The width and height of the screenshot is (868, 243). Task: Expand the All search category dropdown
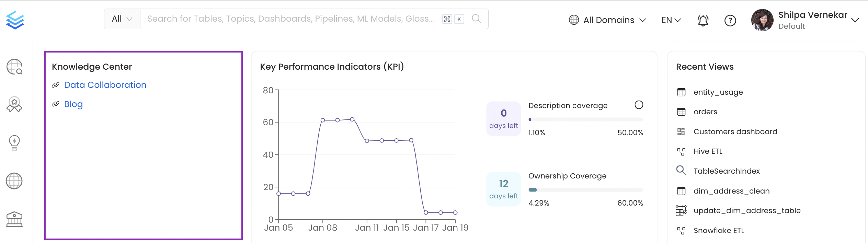click(x=122, y=19)
